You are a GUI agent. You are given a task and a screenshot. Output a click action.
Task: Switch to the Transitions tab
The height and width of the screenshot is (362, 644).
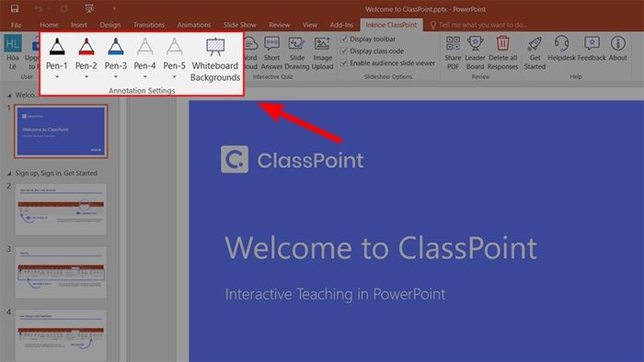149,25
